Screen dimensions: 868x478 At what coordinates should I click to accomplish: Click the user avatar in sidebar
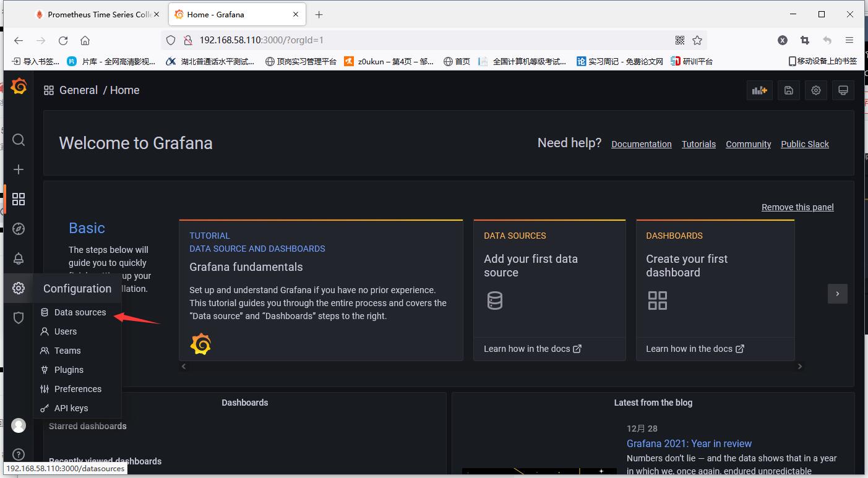(19, 425)
